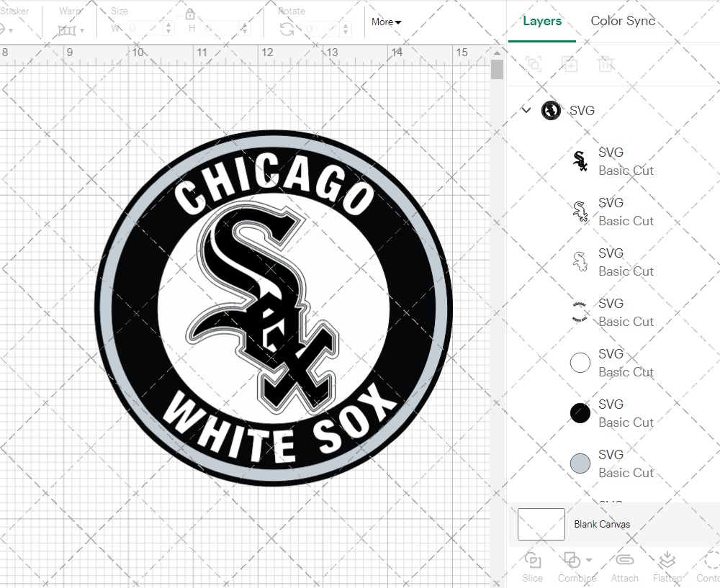Click the Size width input field

pyautogui.click(x=144, y=29)
